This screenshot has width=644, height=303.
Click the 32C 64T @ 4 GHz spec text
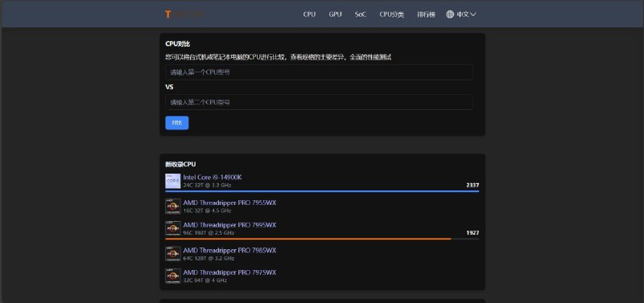tap(205, 280)
